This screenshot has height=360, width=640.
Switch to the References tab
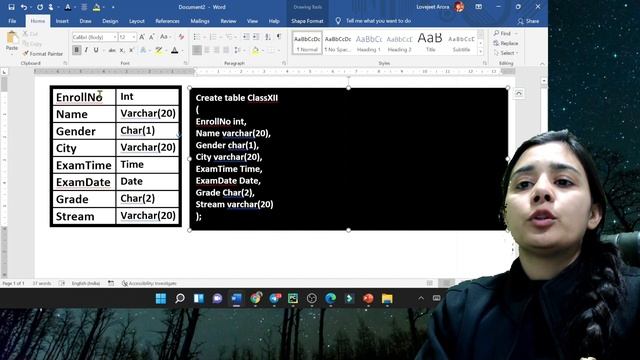167,21
